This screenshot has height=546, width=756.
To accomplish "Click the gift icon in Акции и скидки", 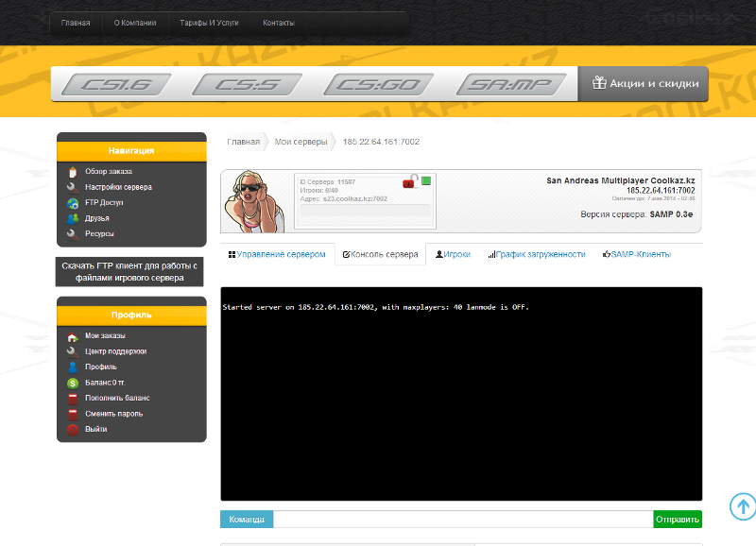I will pos(599,83).
